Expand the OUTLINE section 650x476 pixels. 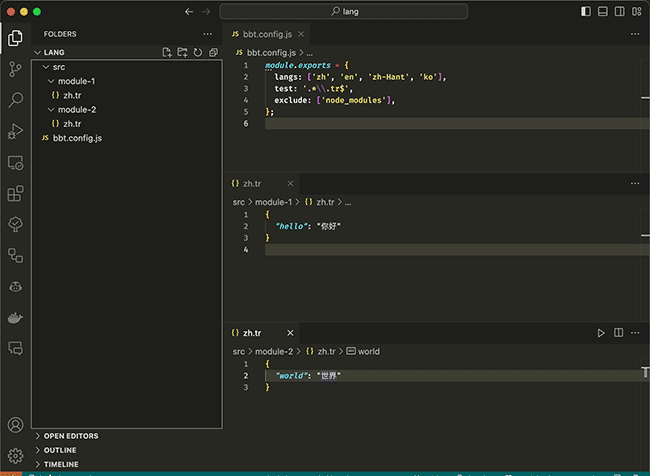click(59, 450)
